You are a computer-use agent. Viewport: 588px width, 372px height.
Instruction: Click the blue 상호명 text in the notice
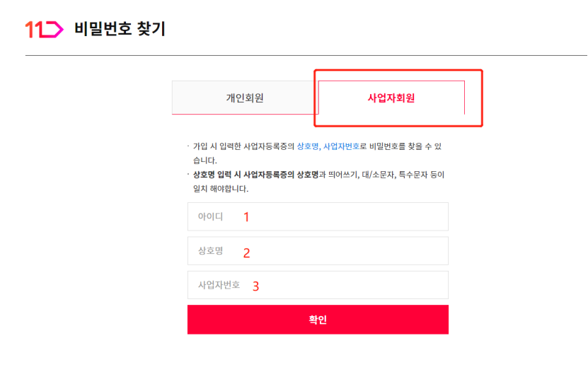(307, 146)
